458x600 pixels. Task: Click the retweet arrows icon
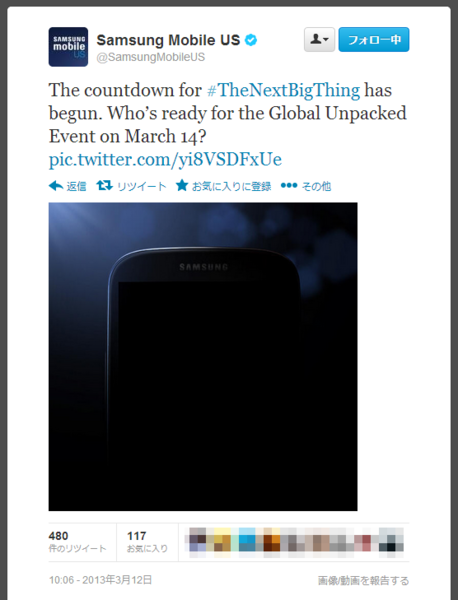[x=104, y=186]
